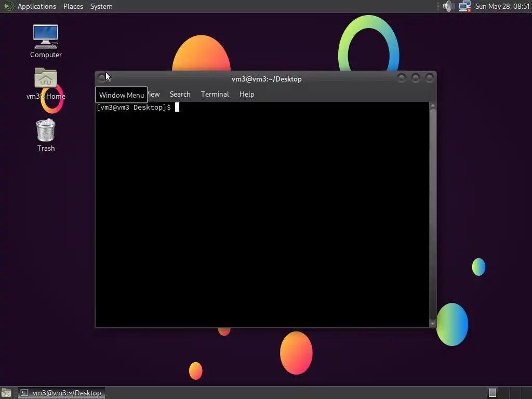Open the terminal's window menu button
This screenshot has height=399, width=532.
click(x=101, y=78)
